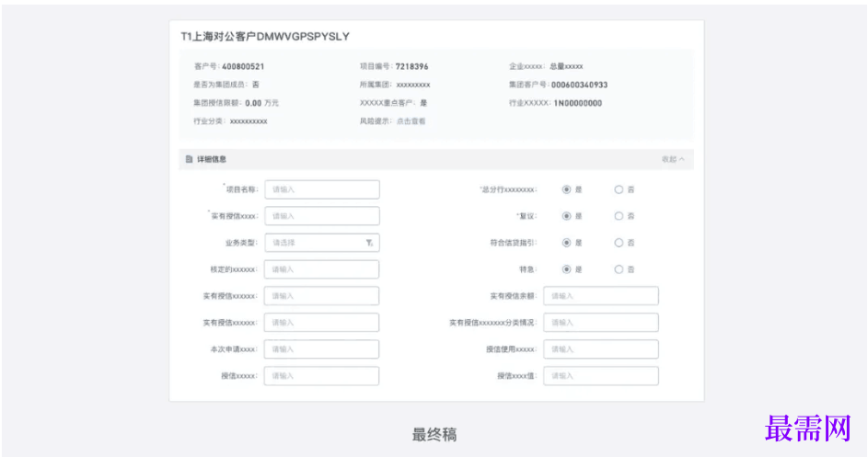Select 是 for 符合信贷指引
The width and height of the screenshot is (868, 457).
[566, 243]
